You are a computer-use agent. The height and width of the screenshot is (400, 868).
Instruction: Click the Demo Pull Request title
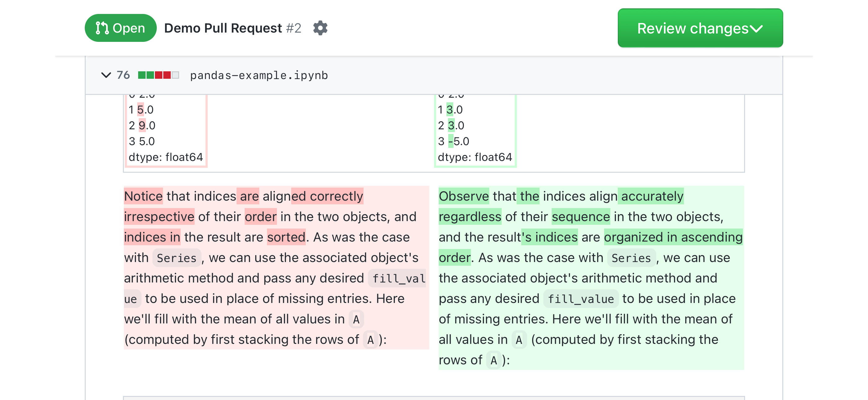pos(223,28)
